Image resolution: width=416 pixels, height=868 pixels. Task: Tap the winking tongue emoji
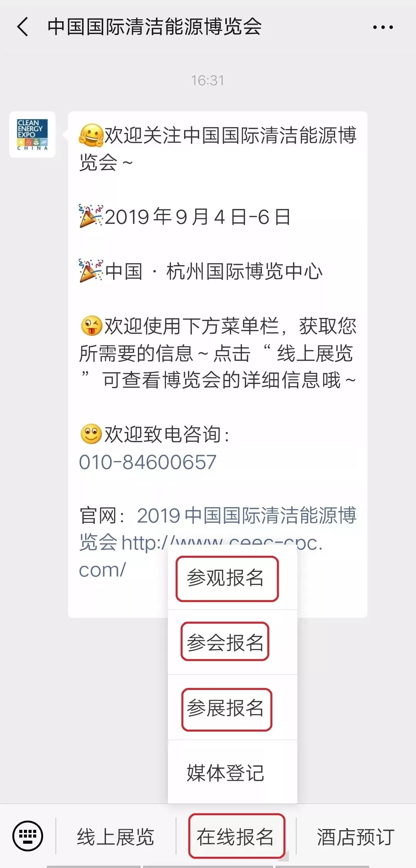click(x=91, y=326)
